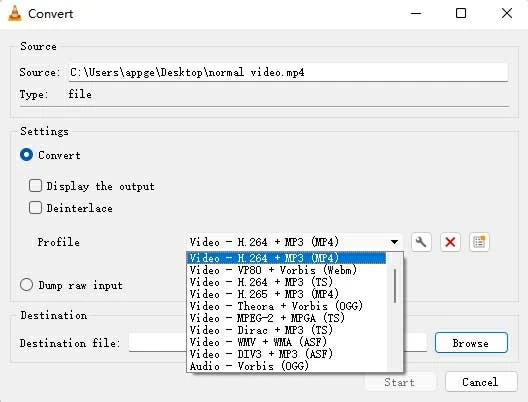528x402 pixels.
Task: Create a new profile icon
Action: (479, 242)
